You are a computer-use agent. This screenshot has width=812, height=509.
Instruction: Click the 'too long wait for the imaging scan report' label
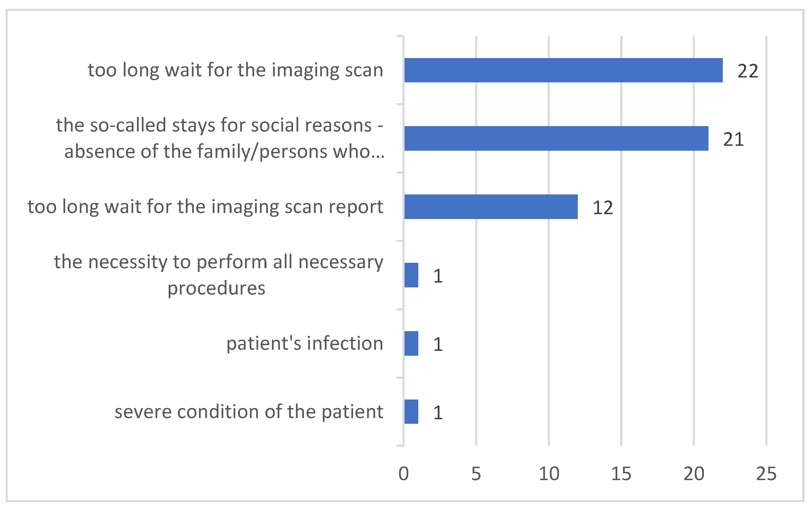pos(205,206)
